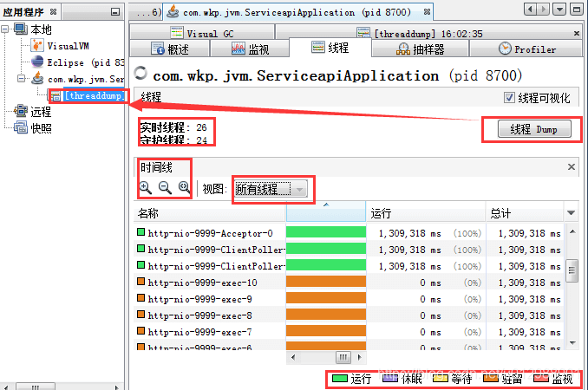Sort by the Running (运行) column header
The image size is (588, 390).
(x=426, y=213)
